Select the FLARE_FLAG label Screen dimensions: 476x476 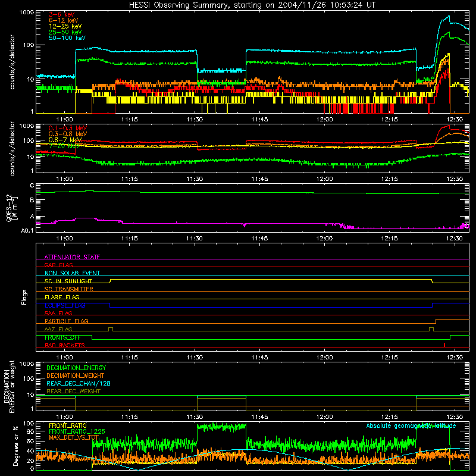[62, 297]
